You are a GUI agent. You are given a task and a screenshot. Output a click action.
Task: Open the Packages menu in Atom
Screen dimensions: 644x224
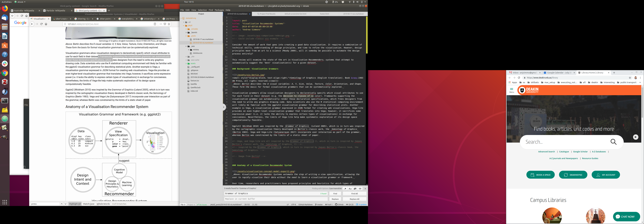(x=219, y=10)
